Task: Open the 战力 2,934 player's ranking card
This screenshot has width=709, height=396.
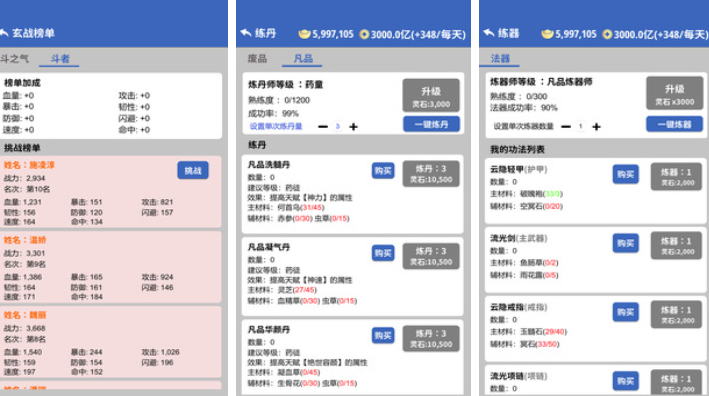Action: click(110, 192)
